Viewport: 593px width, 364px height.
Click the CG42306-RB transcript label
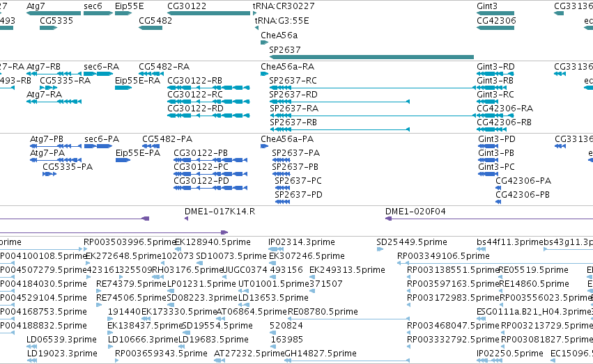pyautogui.click(x=504, y=122)
